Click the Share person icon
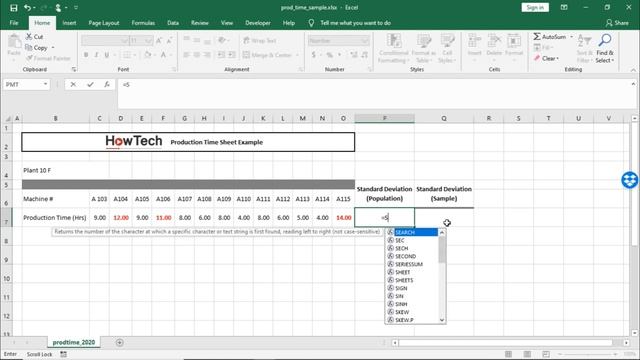This screenshot has width=640, height=360. pyautogui.click(x=609, y=23)
